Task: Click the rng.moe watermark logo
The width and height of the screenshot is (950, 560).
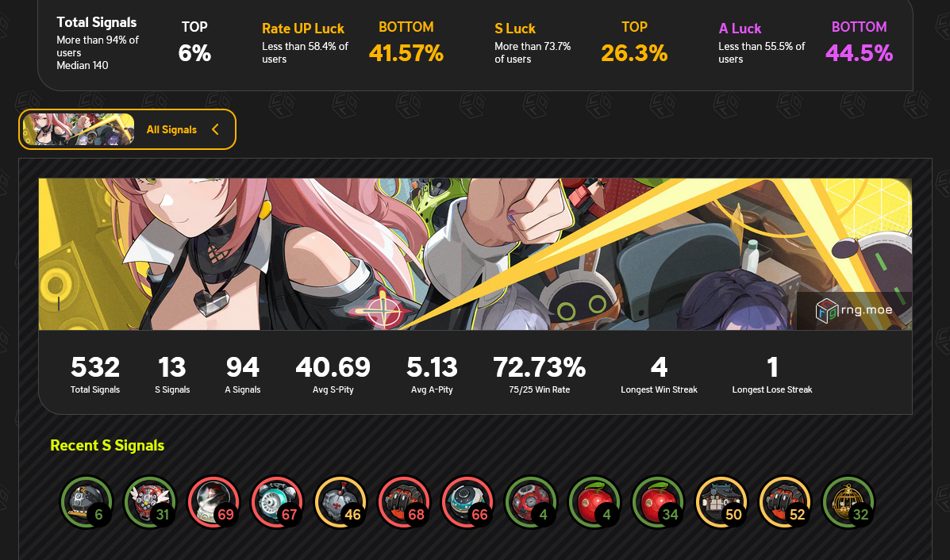Action: [x=854, y=311]
